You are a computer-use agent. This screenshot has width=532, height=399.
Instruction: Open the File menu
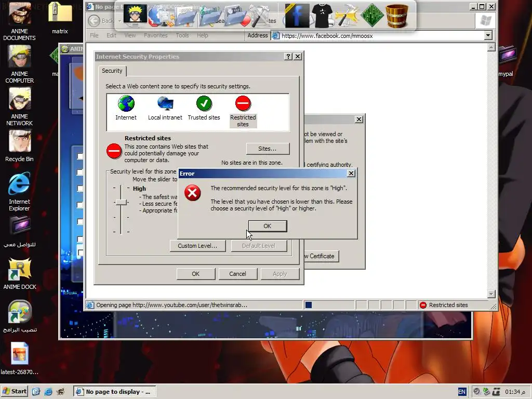click(x=94, y=35)
